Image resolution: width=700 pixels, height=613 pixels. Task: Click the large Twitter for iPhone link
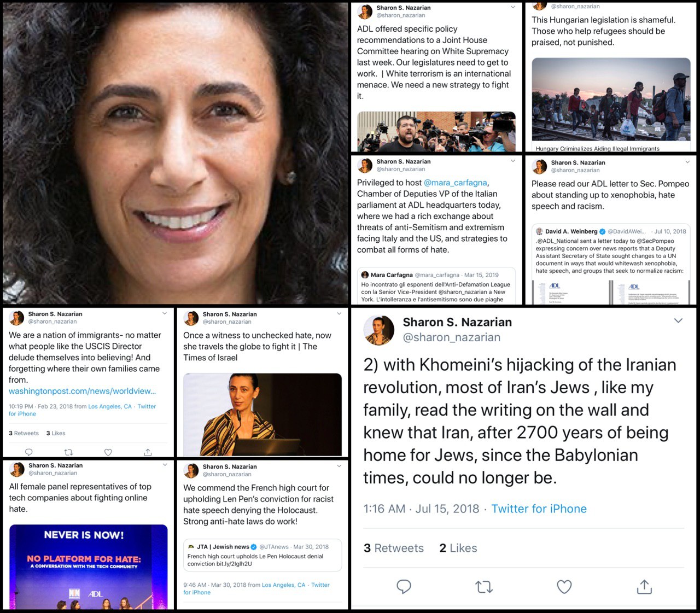pyautogui.click(x=539, y=509)
